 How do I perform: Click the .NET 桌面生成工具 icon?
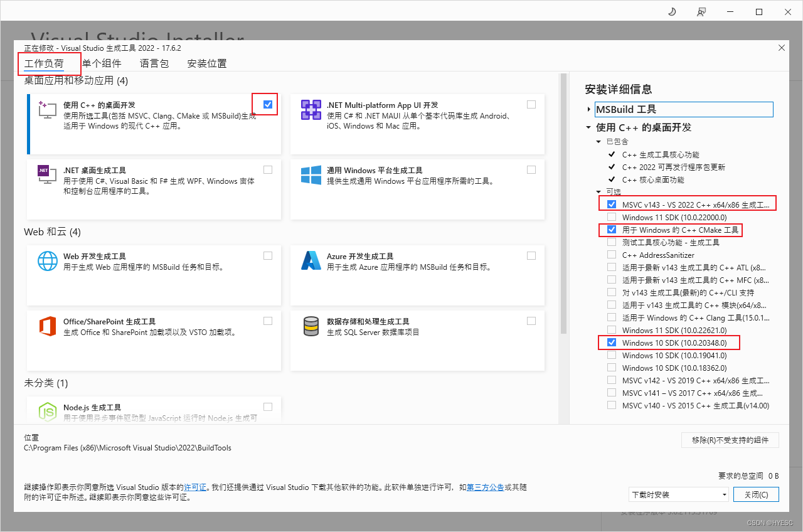(x=46, y=175)
